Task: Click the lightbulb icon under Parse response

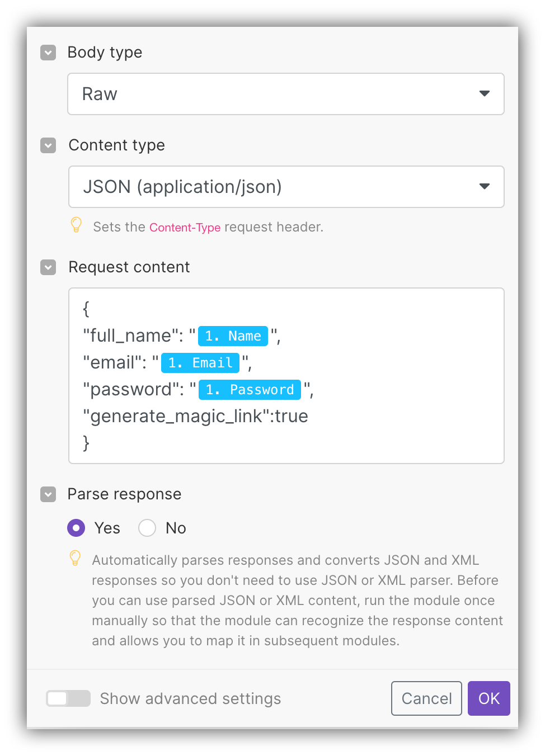Action: [x=76, y=559]
